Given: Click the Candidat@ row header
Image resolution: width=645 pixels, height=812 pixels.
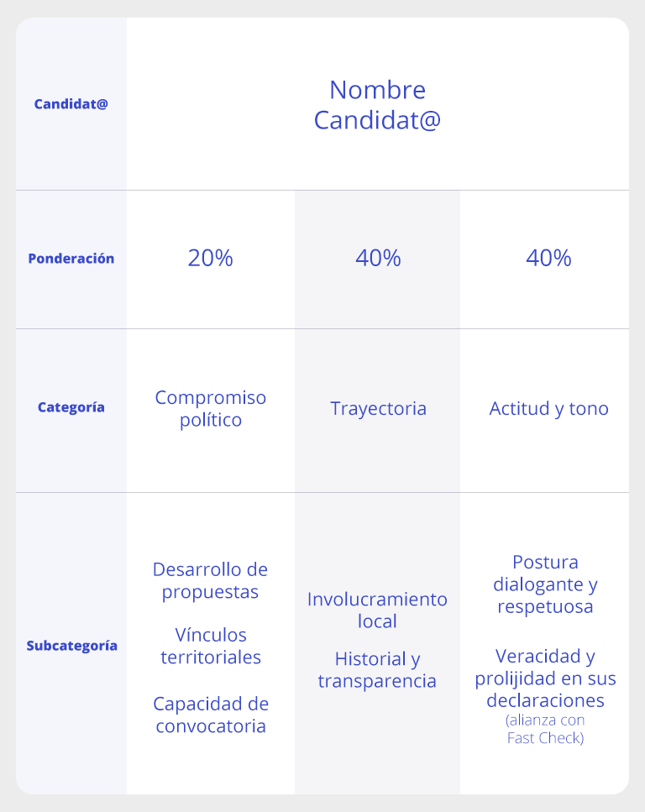Looking at the screenshot, I should [71, 104].
